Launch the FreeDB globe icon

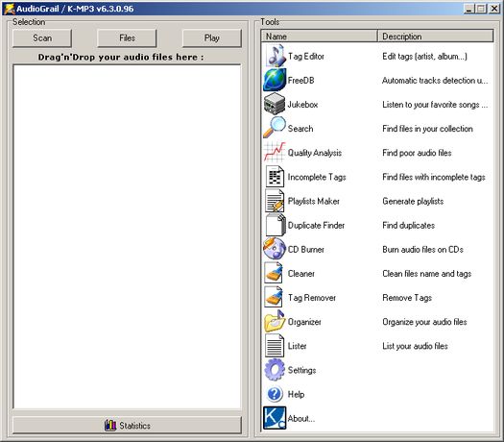tap(275, 80)
